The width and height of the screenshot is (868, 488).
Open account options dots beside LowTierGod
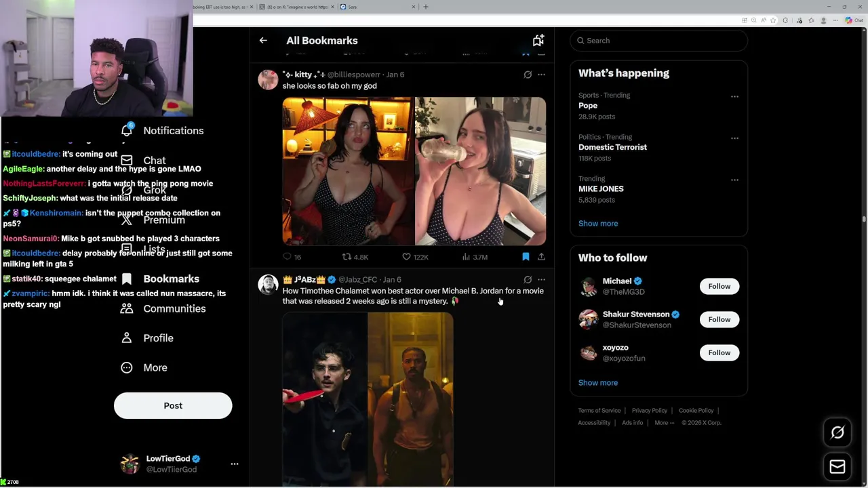[x=235, y=464]
